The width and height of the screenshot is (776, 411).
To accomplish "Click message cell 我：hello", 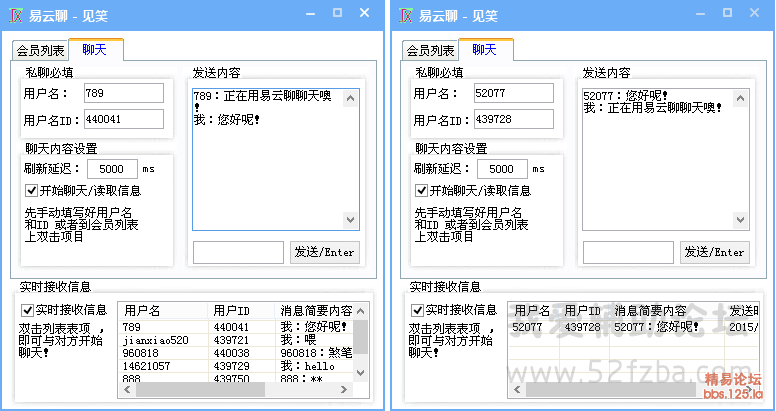I will 308,366.
